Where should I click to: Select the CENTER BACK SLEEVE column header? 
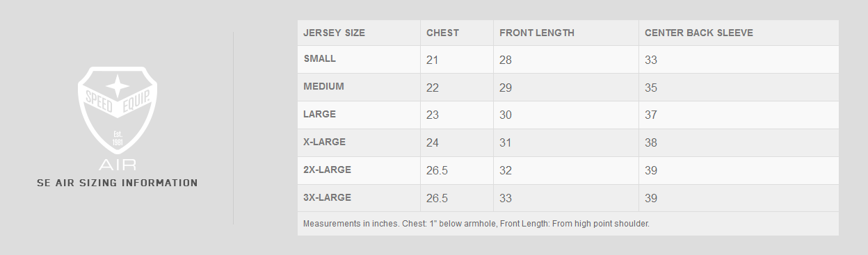click(x=699, y=33)
